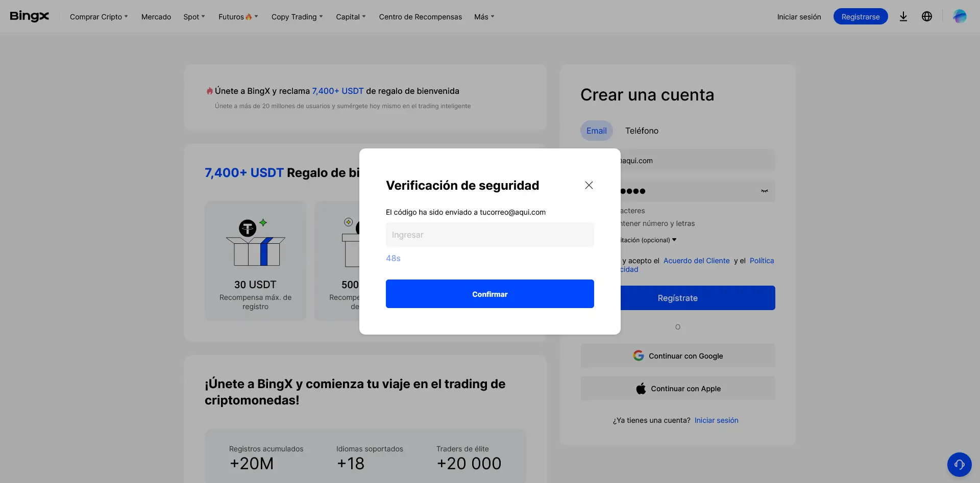Screen dimensions: 980x483
Task: Open the Mercado menu item
Action: [156, 16]
